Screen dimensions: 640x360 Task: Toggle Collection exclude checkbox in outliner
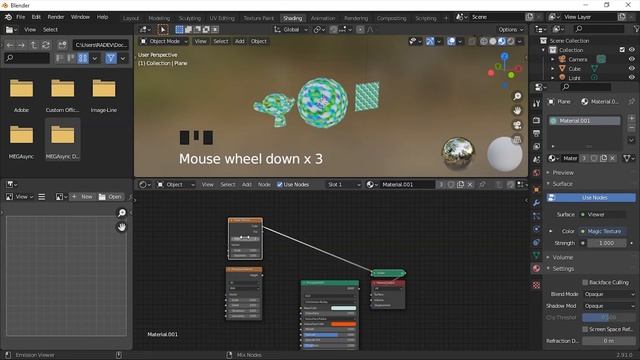622,50
